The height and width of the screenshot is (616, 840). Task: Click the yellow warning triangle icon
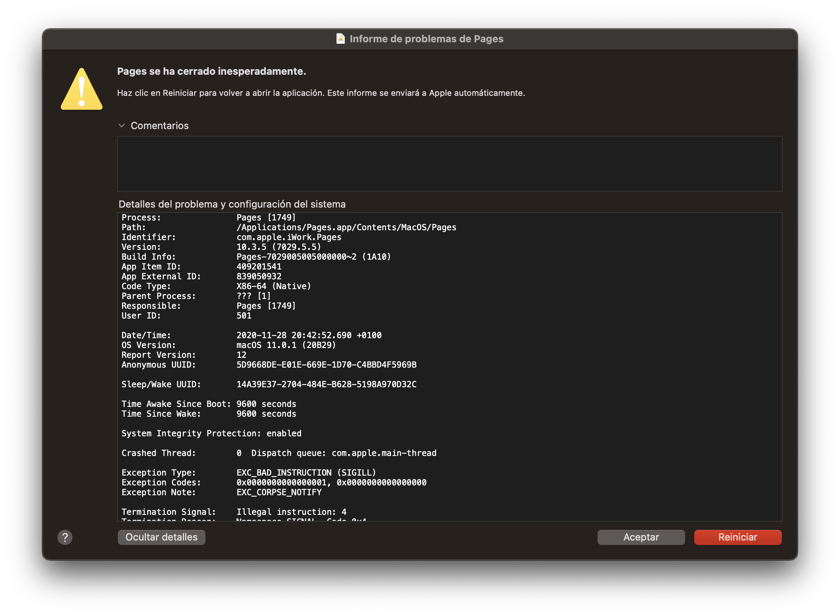(x=82, y=90)
